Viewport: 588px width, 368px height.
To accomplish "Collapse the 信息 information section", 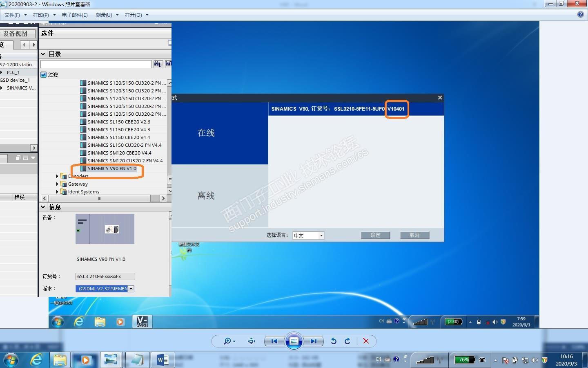I will [43, 207].
